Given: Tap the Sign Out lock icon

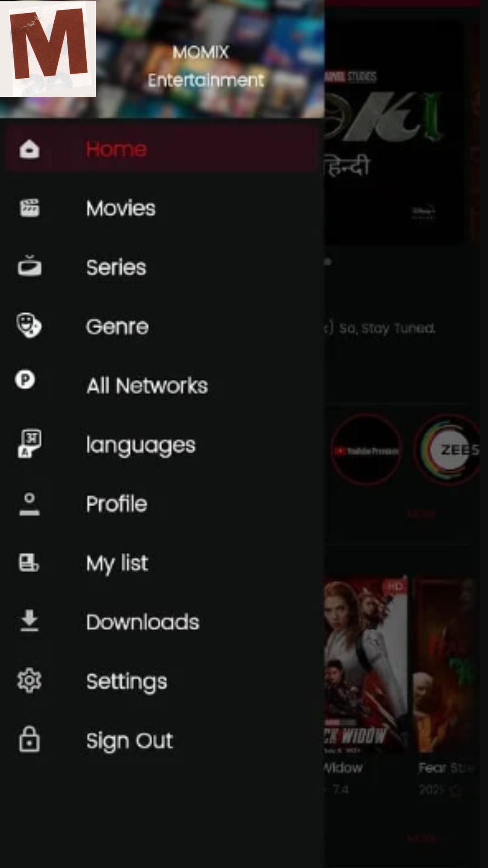Looking at the screenshot, I should 29,739.
